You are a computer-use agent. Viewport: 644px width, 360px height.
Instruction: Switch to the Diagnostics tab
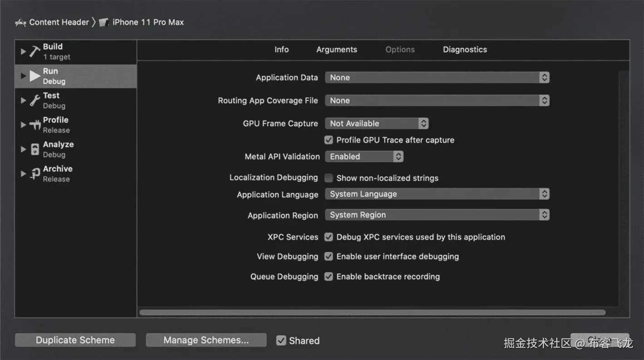click(465, 50)
